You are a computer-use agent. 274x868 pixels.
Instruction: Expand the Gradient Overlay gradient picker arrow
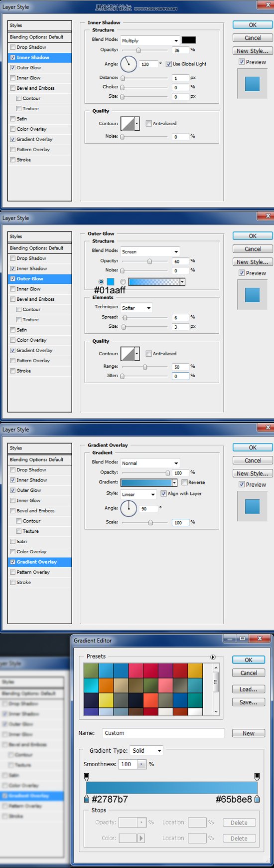[x=174, y=482]
